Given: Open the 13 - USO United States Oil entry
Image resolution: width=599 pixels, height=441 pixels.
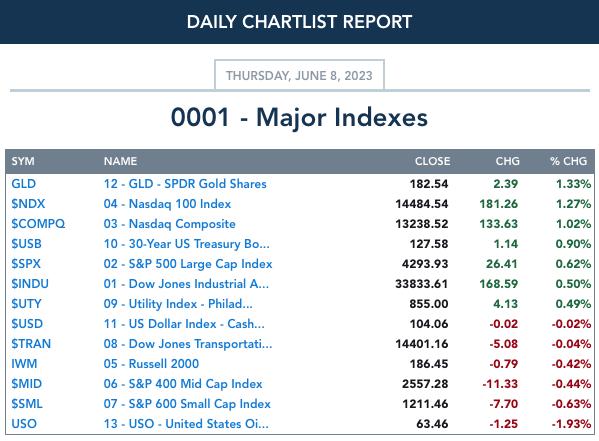Looking at the screenshot, I should 186,424.
